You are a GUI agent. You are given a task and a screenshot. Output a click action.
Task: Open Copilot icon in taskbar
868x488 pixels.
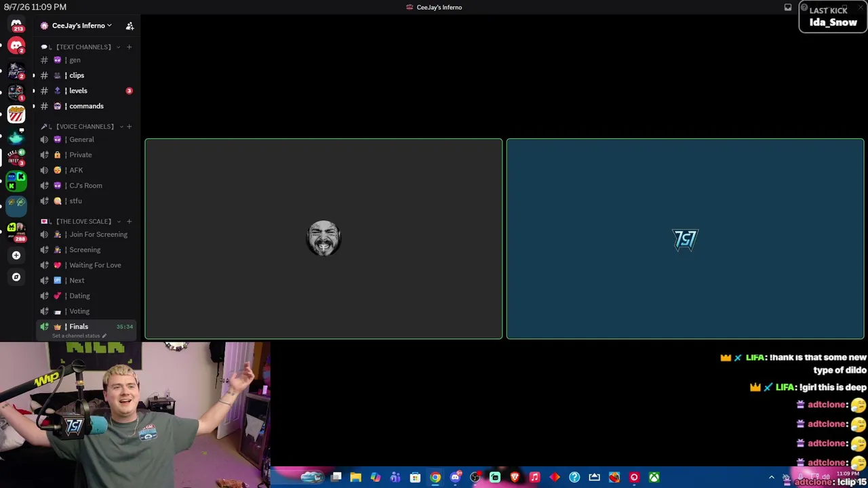tap(376, 477)
